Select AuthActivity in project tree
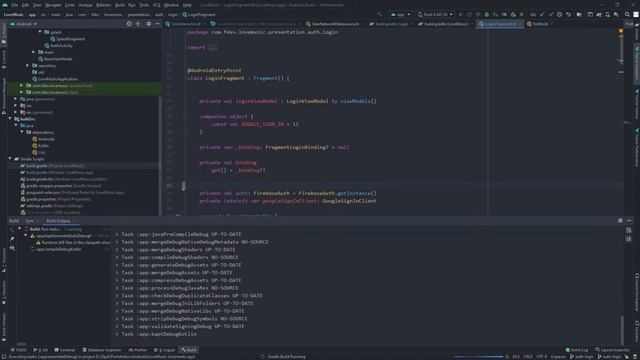Viewport: 640px width, 360px height. click(58, 46)
